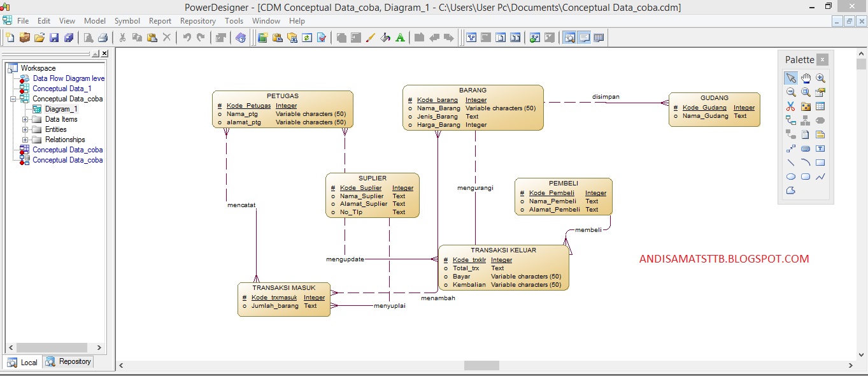Click the Undo icon in the toolbar

coord(185,37)
